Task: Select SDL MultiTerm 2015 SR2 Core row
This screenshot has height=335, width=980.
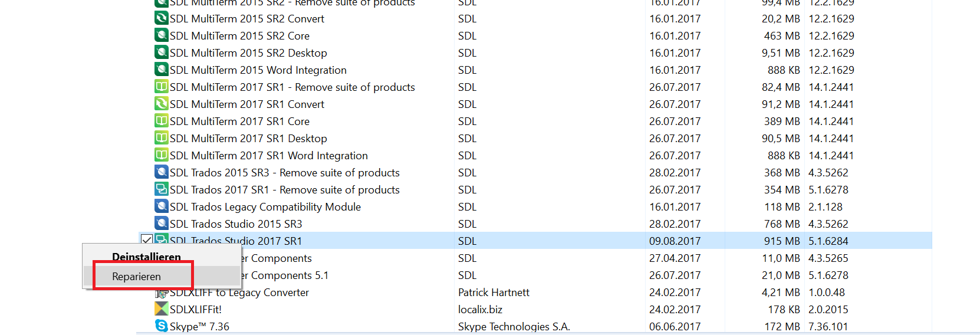Action: [535, 35]
